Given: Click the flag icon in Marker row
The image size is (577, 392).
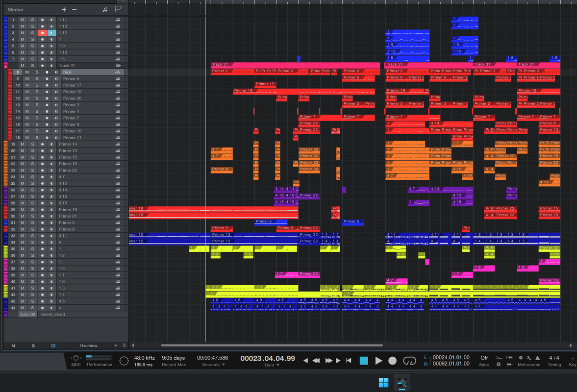Looking at the screenshot, I should point(119,9).
